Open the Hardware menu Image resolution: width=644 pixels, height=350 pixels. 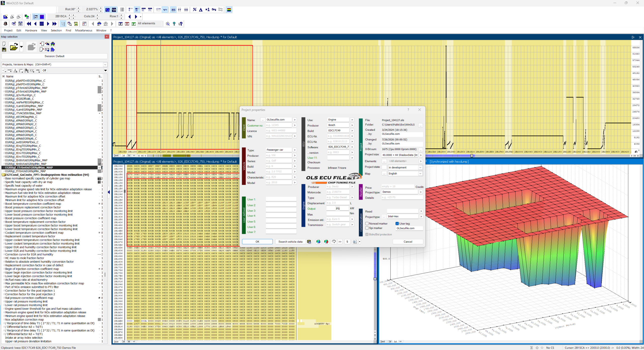pos(31,30)
